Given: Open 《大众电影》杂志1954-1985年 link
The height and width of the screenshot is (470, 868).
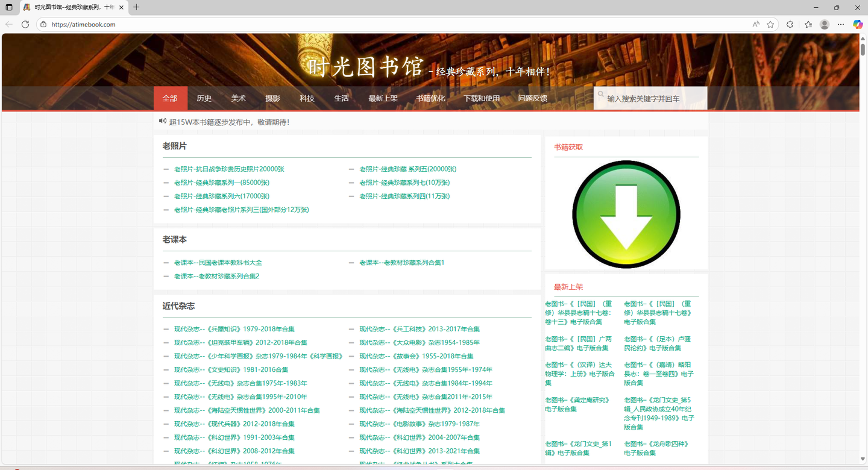Looking at the screenshot, I should 420,342.
